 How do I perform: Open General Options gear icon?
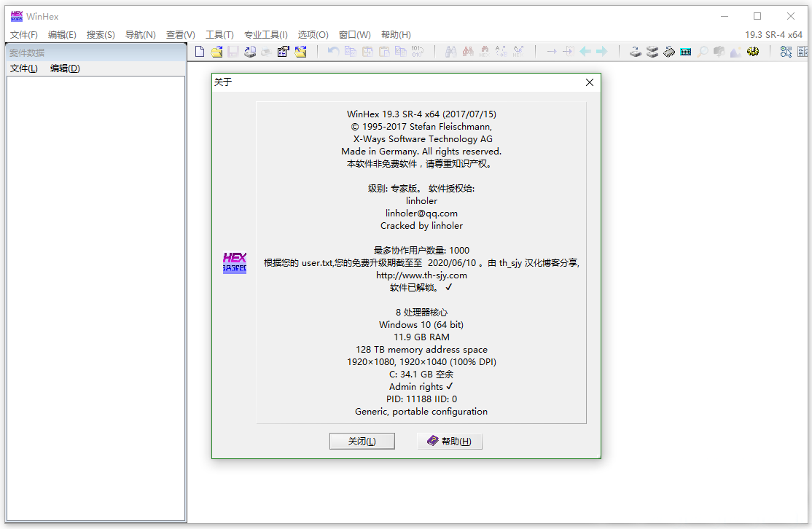[753, 51]
